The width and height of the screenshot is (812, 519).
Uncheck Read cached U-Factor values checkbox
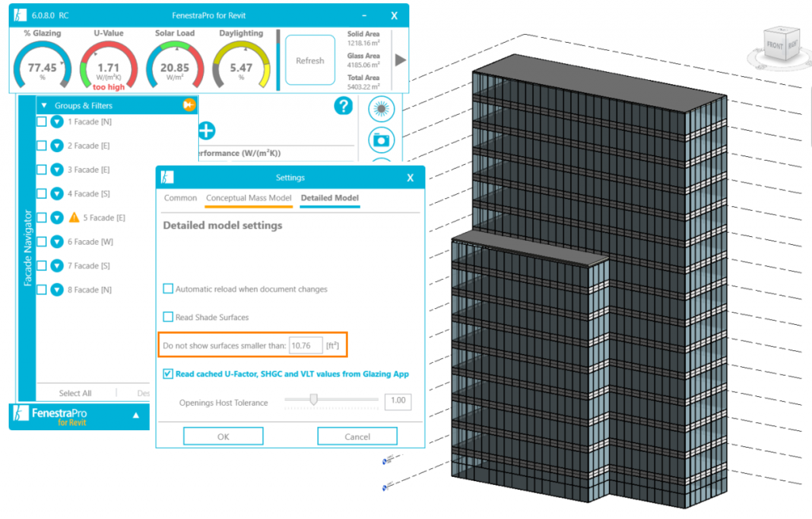point(168,373)
